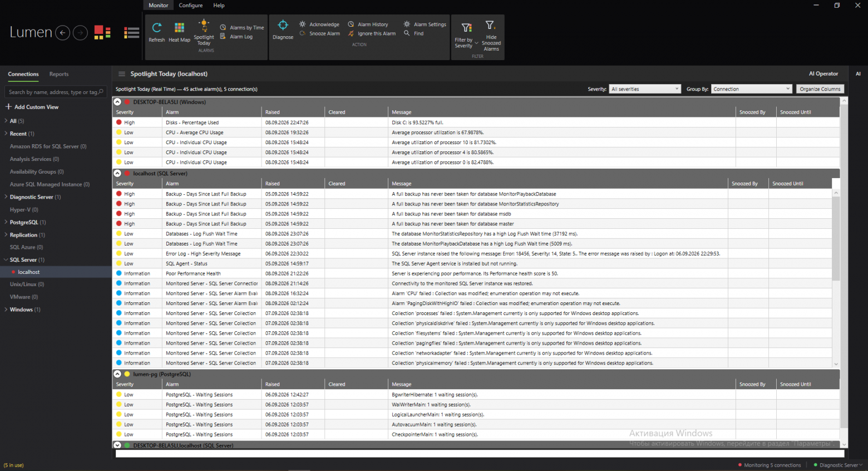Screen dimensions: 868x471
Task: Open the Find tool
Action: (x=414, y=33)
